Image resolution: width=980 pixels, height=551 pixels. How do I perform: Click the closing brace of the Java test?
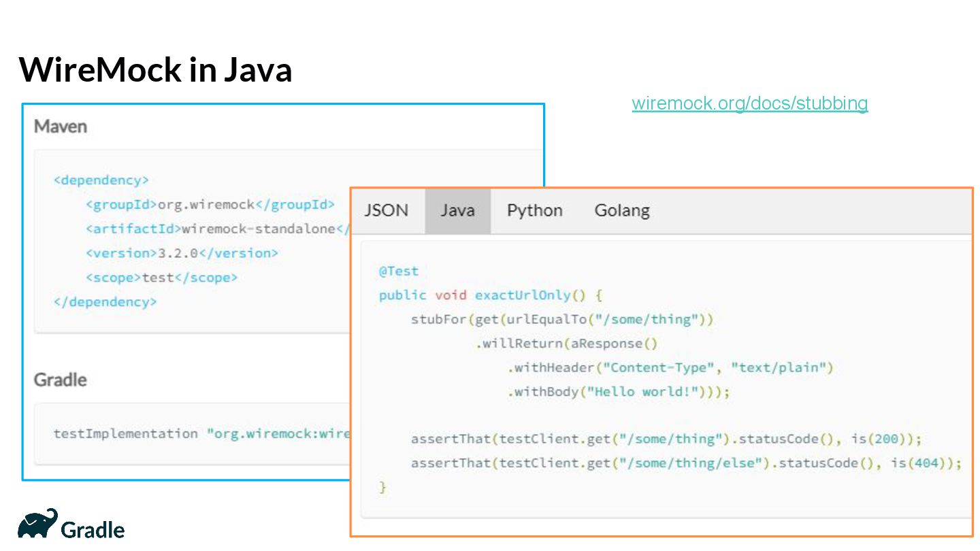click(382, 488)
